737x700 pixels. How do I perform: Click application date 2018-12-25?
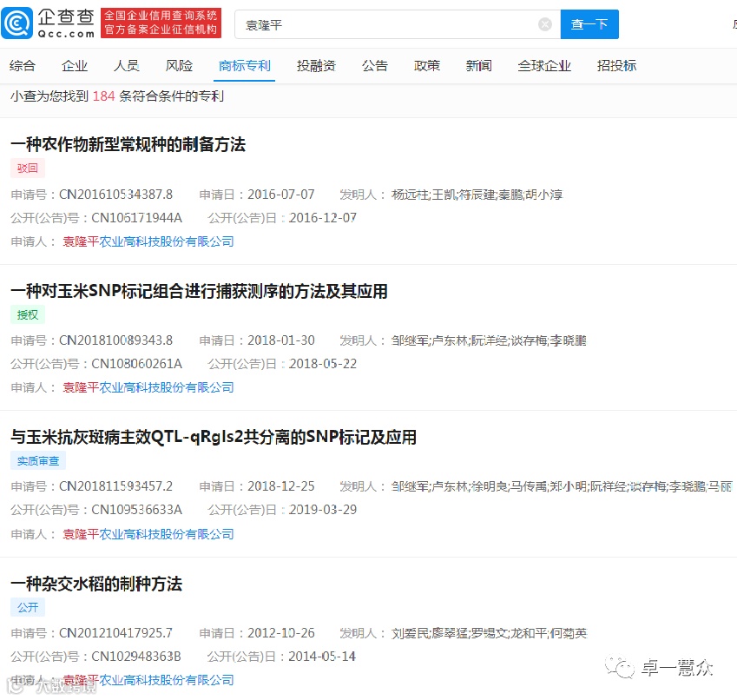pyautogui.click(x=281, y=486)
